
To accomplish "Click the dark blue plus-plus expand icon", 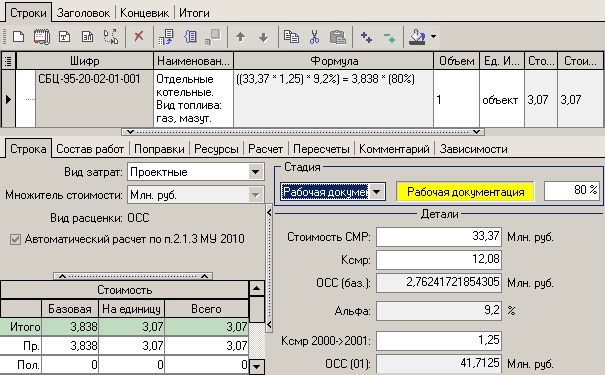I will click(x=366, y=37).
